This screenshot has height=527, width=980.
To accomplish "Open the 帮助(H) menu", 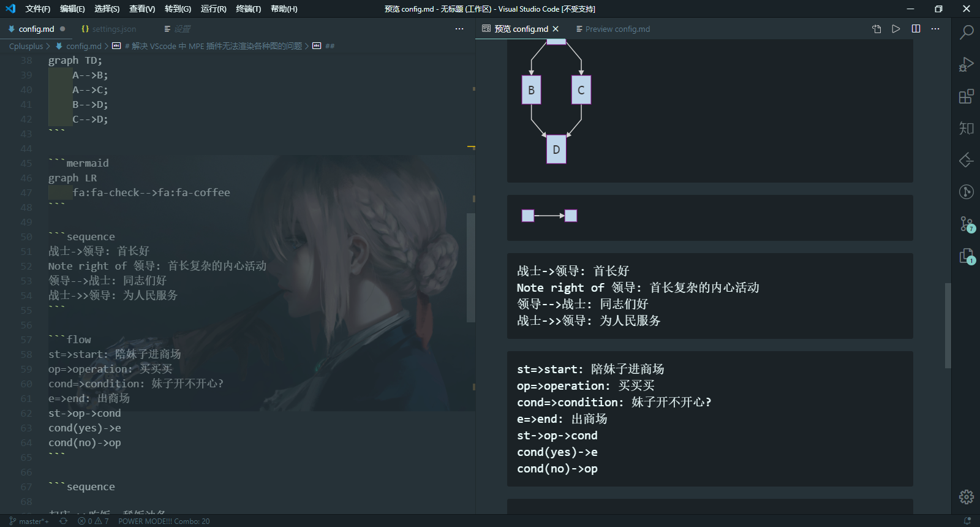I will [x=284, y=9].
